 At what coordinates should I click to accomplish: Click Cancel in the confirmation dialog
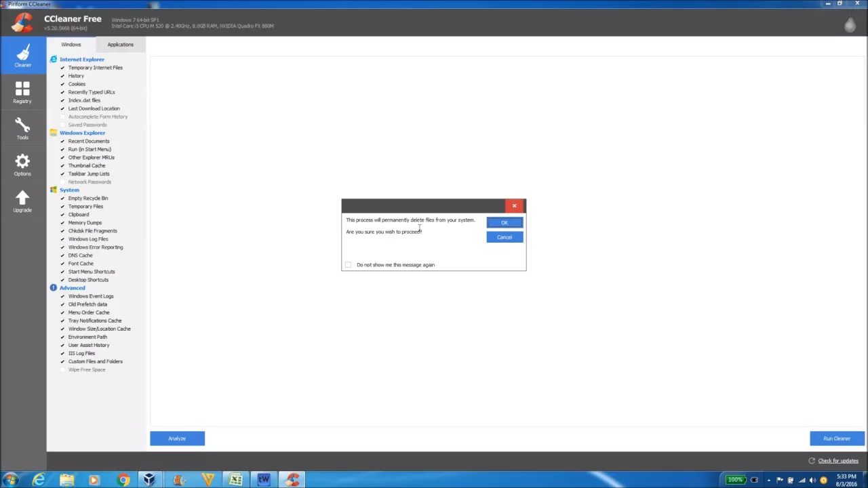tap(505, 237)
